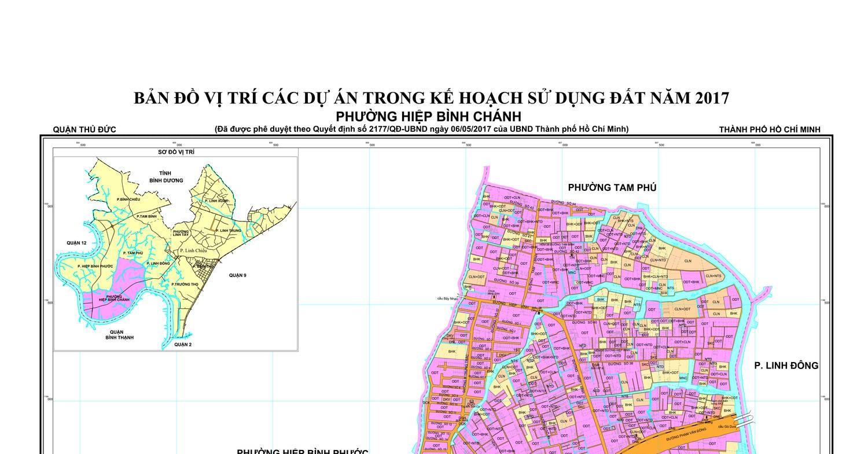Click QUẬN BÌNH THẠNH label in inset

pos(120,335)
